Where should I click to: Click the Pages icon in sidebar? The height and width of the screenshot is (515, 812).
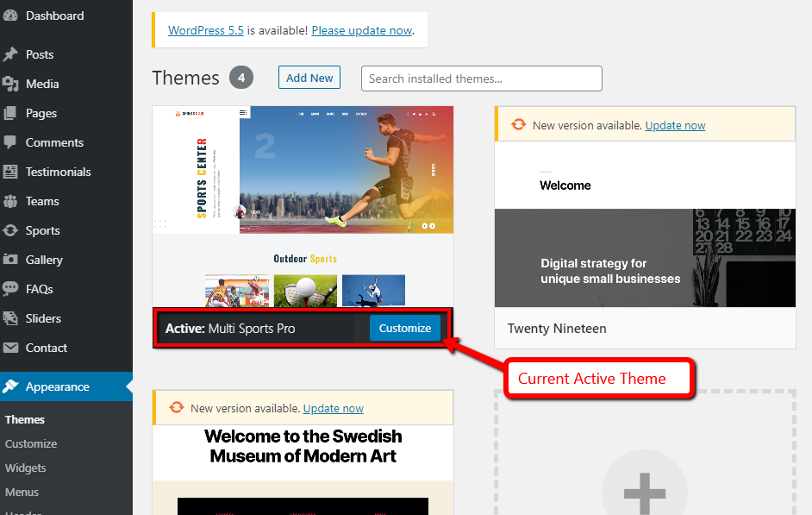click(x=10, y=113)
